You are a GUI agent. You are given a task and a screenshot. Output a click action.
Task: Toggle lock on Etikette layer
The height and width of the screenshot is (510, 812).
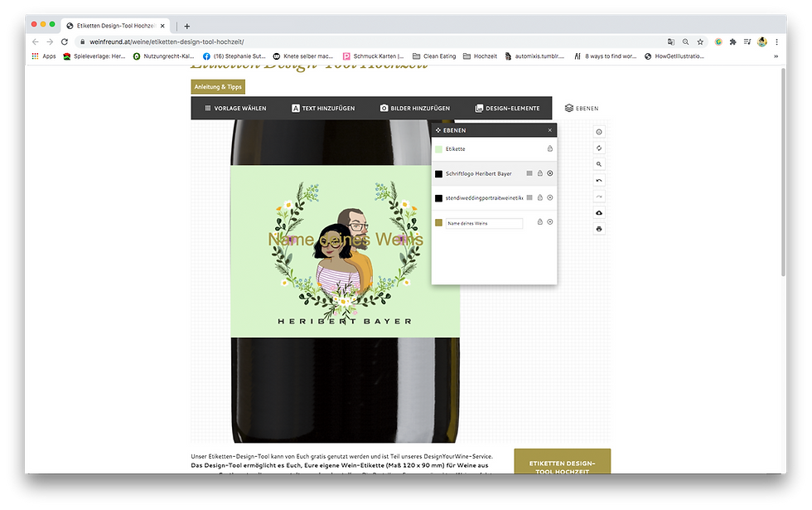click(x=550, y=148)
